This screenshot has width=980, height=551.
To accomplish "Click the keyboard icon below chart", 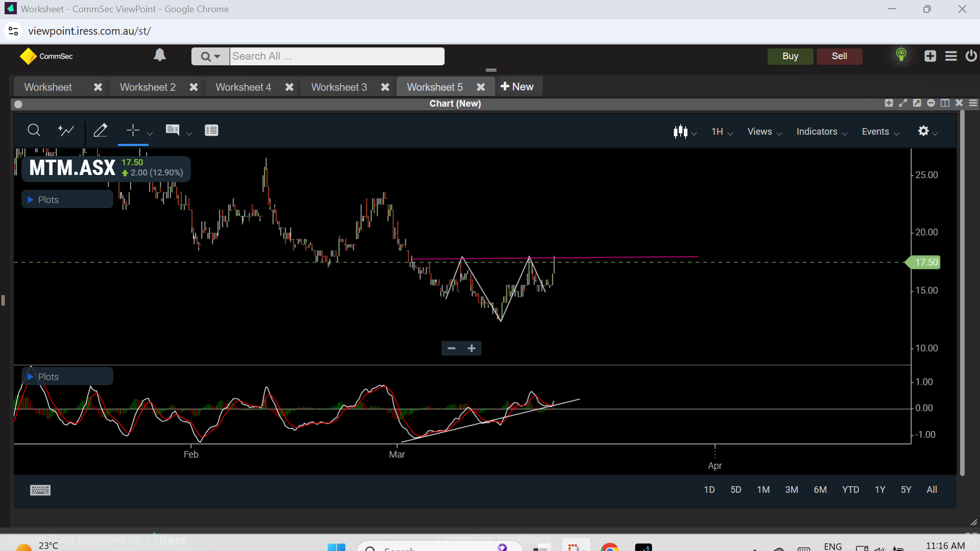I will (x=40, y=490).
